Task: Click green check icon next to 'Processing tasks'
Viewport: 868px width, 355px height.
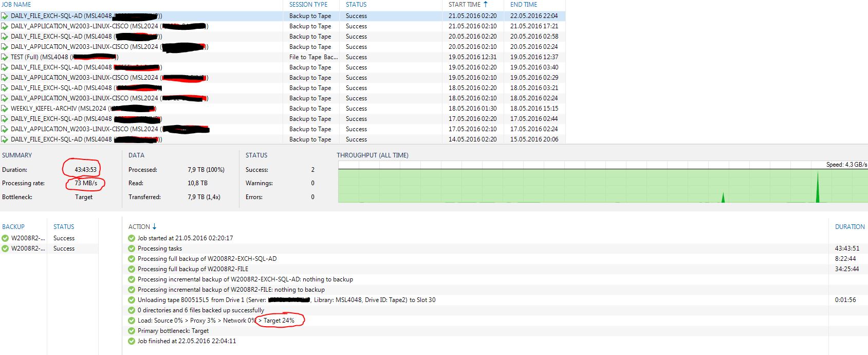Action: pos(132,248)
